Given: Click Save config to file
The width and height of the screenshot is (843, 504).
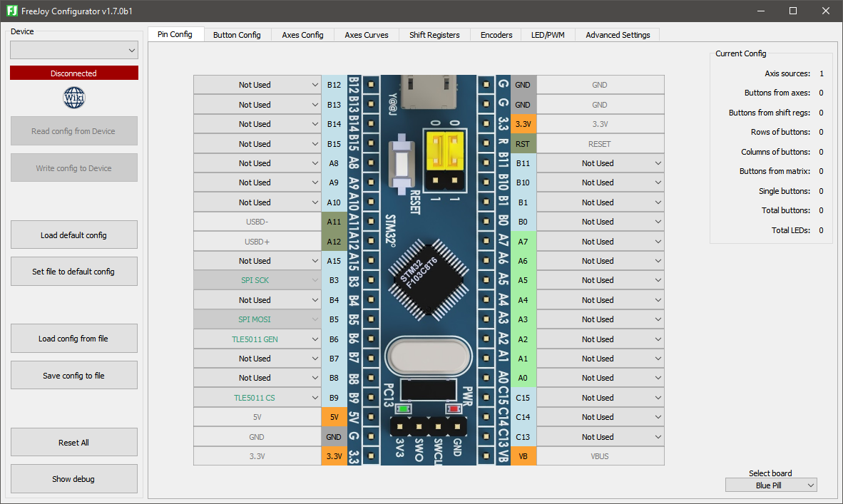Looking at the screenshot, I should (x=74, y=376).
